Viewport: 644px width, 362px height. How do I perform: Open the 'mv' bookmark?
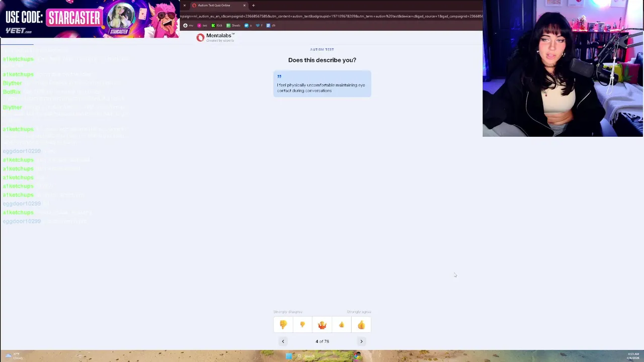(188, 25)
